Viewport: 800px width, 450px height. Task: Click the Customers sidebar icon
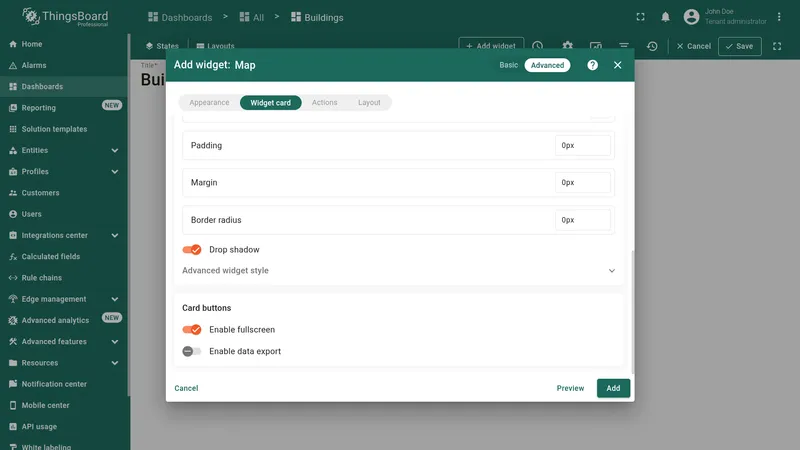(x=13, y=193)
